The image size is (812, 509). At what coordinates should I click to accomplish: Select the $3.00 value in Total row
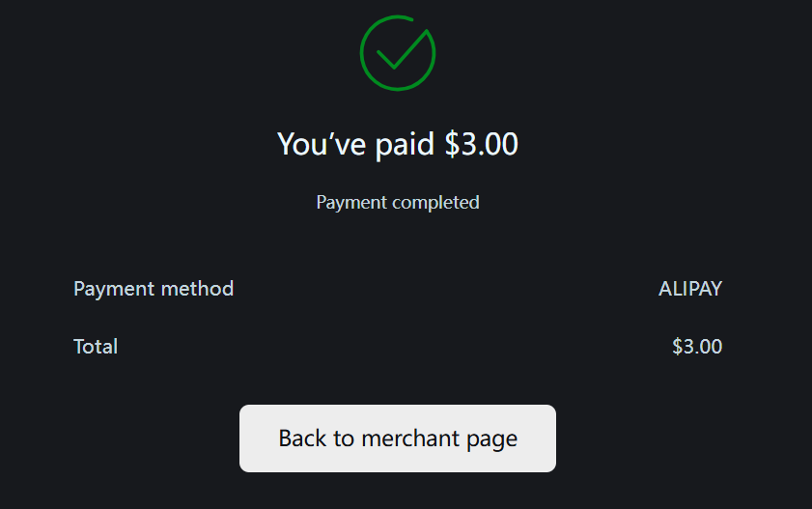click(x=696, y=347)
